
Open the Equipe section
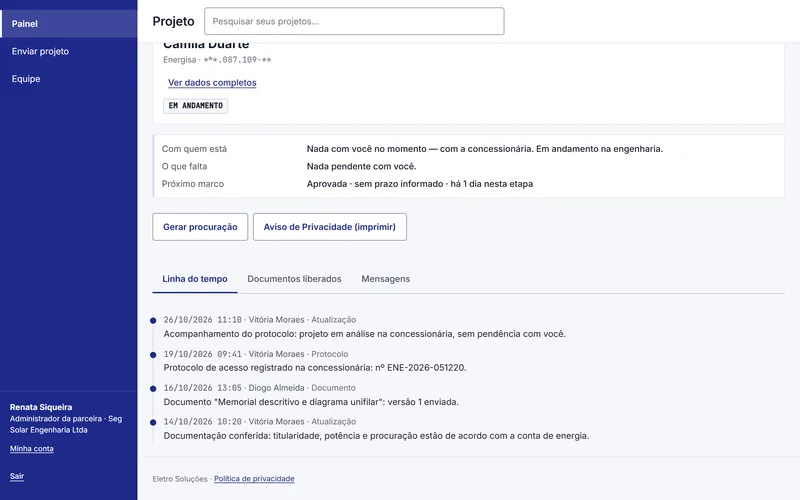68,79
